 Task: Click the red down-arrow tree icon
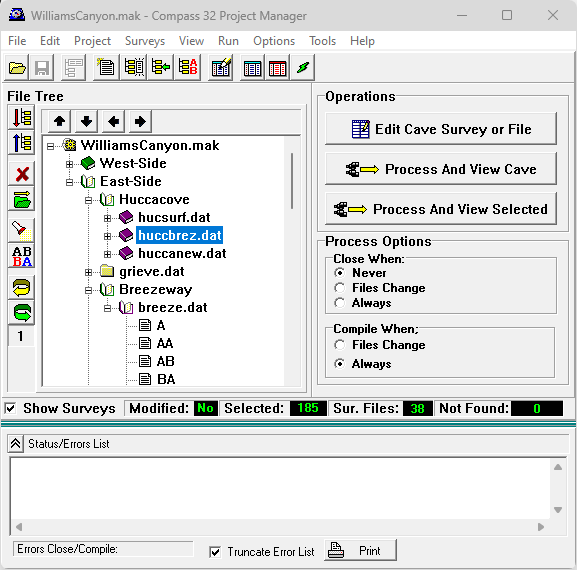(x=21, y=117)
